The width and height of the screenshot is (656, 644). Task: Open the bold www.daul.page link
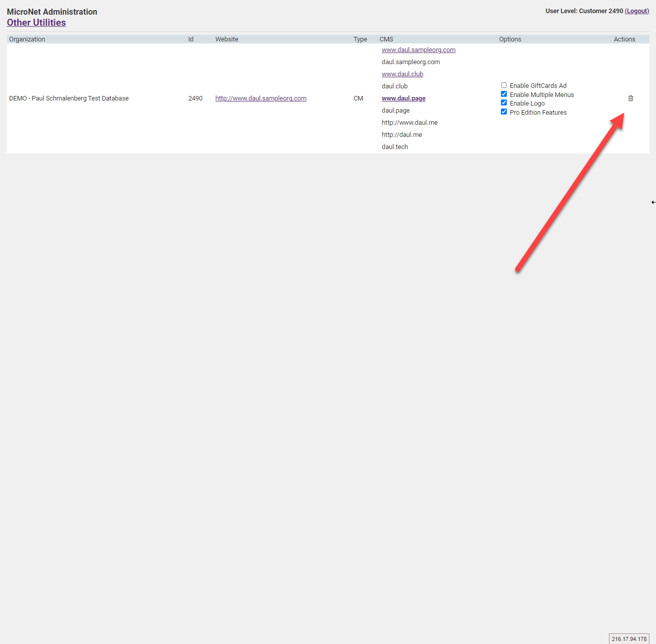tap(403, 98)
